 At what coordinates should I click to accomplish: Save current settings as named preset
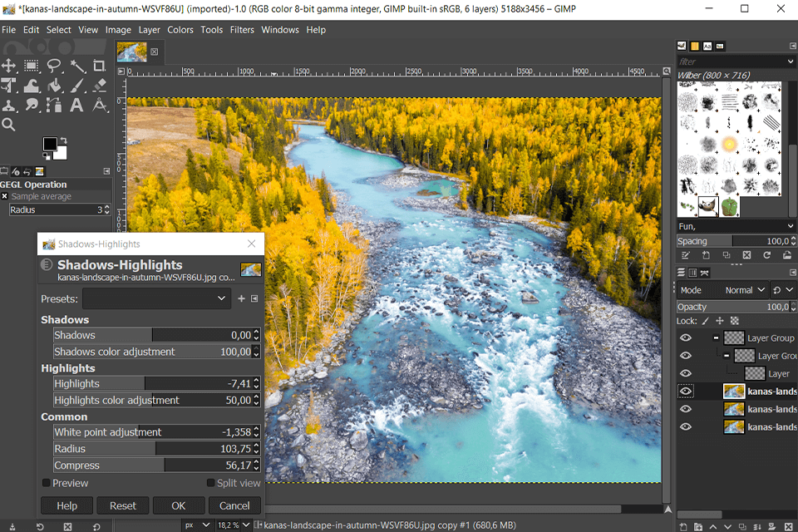(x=241, y=298)
